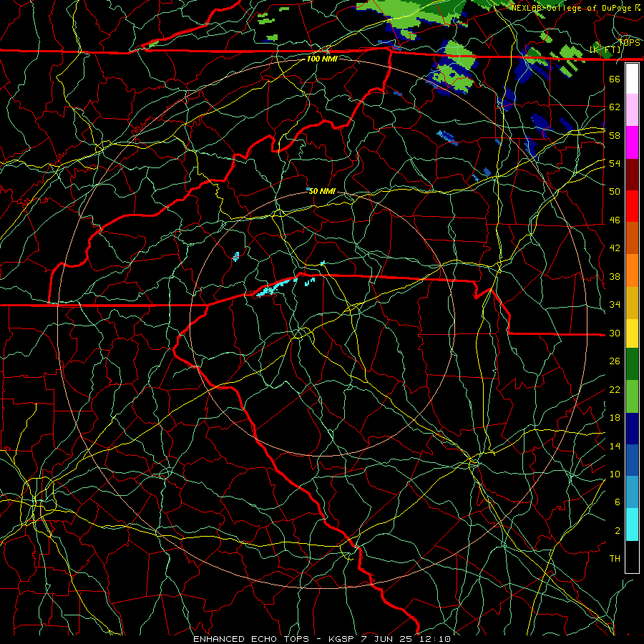The height and width of the screenshot is (644, 644).
Task: Click the '12:10' time stamp
Action: (x=435, y=639)
